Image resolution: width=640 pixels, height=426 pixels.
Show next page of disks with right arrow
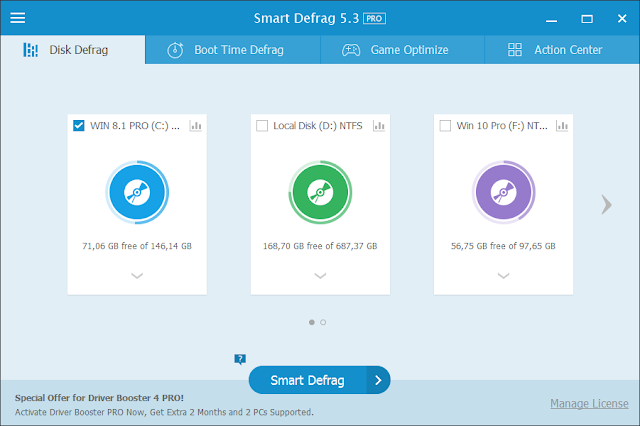(607, 204)
